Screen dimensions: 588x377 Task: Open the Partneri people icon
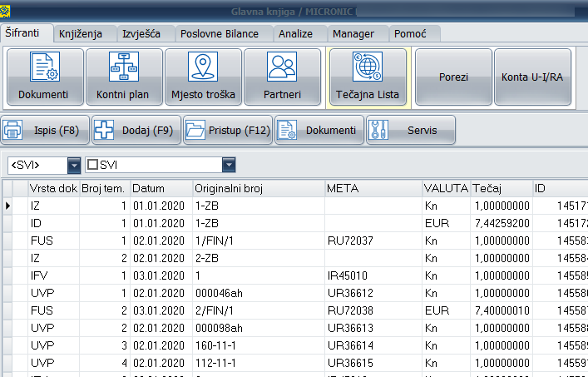click(282, 67)
